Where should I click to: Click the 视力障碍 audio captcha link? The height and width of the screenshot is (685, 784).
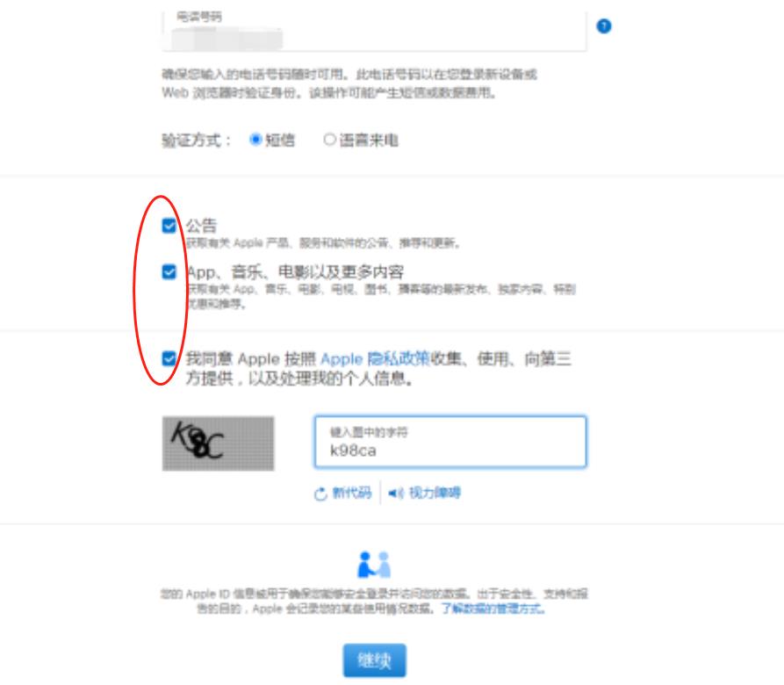(x=435, y=493)
